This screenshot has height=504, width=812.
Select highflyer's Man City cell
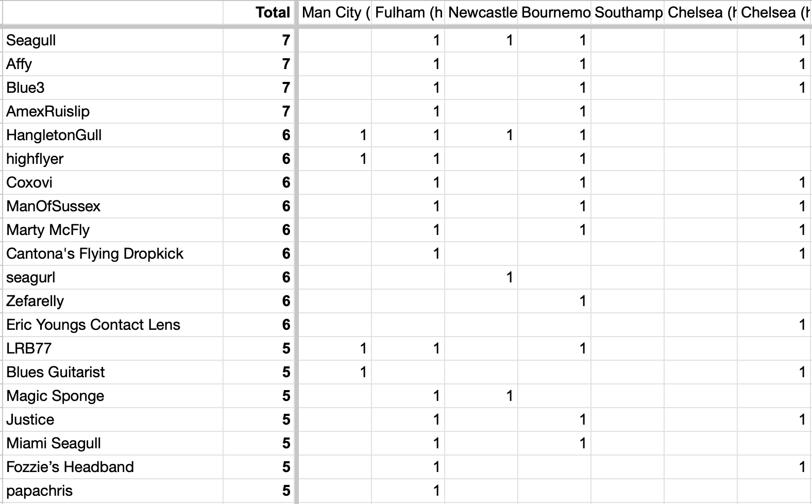[335, 159]
